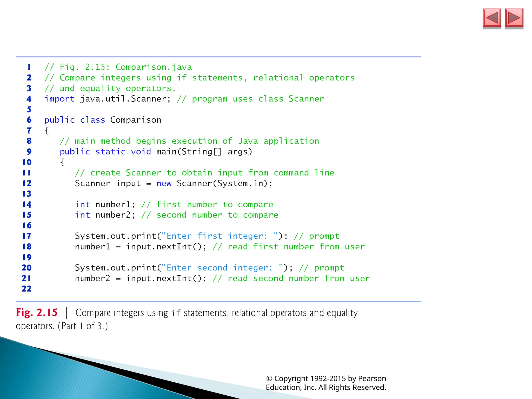Click the line 1 comment 'Fig. 2.15: Comparison.java'

118,67
